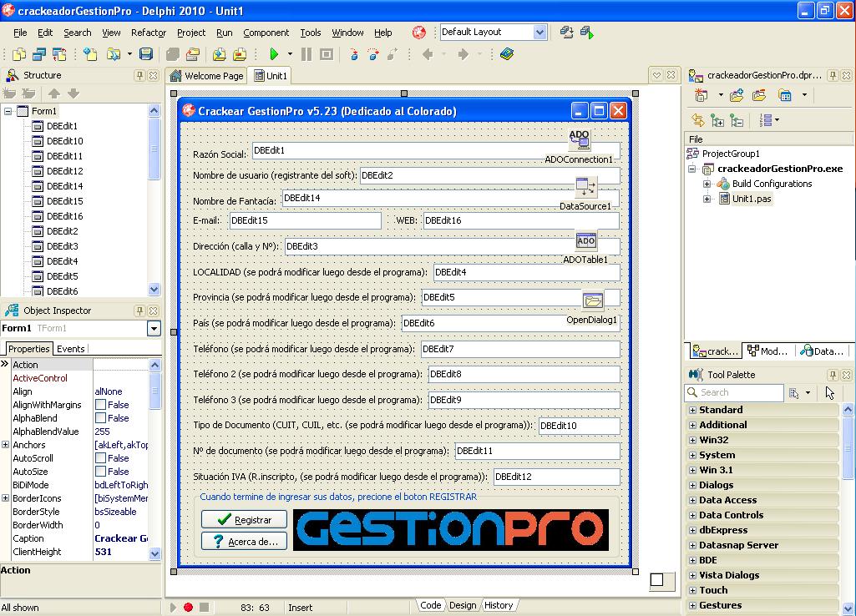Image resolution: width=856 pixels, height=616 pixels.
Task: Open the Refactor menu
Action: (149, 33)
